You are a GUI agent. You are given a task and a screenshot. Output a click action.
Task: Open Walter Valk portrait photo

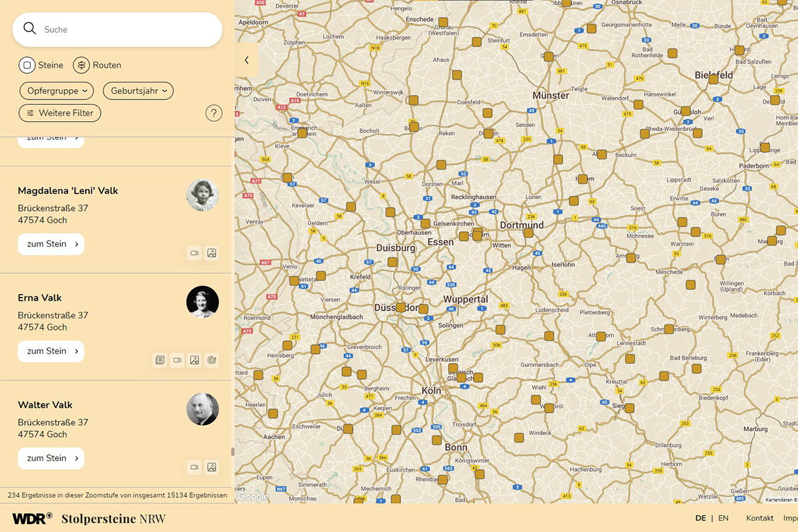202,409
